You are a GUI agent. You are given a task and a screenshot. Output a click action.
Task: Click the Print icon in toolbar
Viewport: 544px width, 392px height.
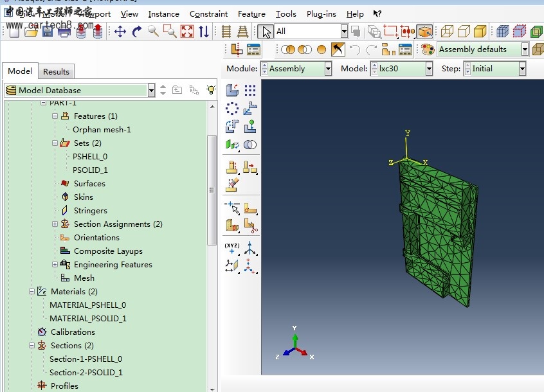[64, 31]
